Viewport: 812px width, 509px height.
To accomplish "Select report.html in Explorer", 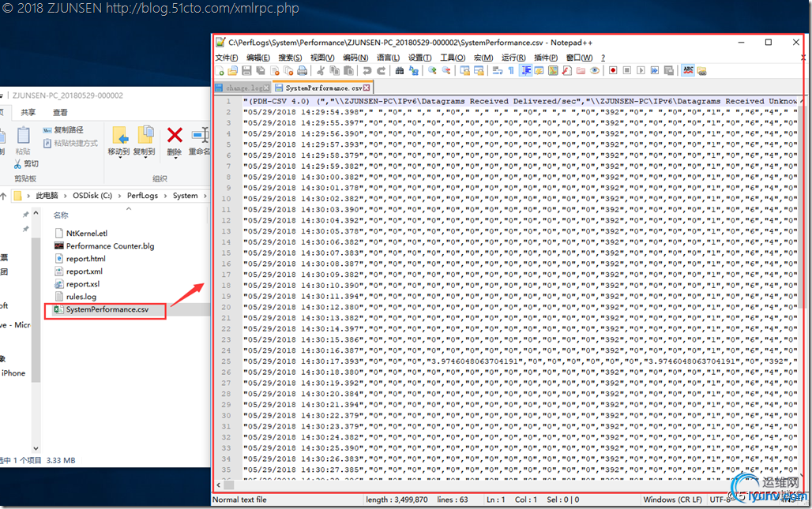I will pos(81,259).
